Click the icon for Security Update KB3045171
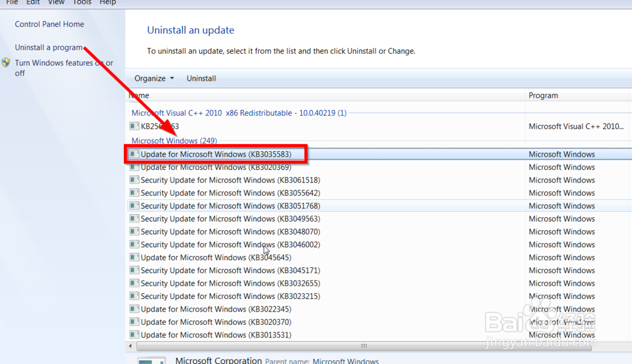 [134, 270]
